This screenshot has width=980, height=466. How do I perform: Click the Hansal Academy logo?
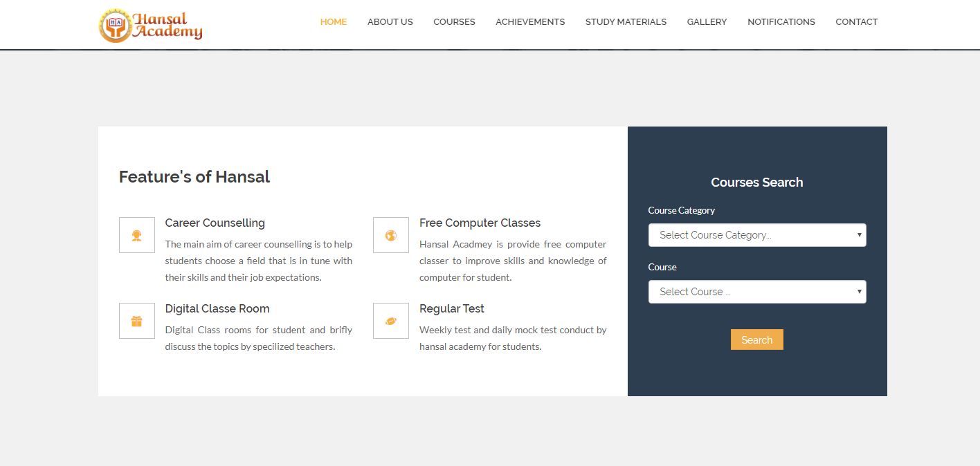pyautogui.click(x=151, y=26)
